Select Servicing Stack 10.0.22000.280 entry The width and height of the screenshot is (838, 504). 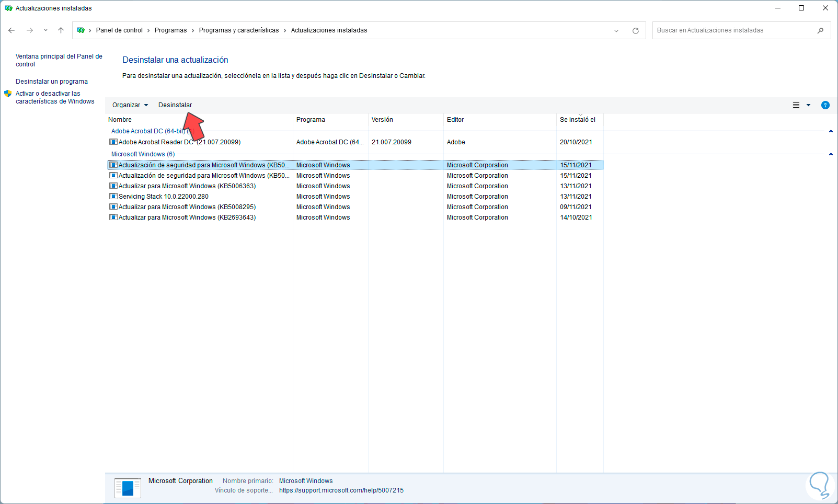(164, 197)
